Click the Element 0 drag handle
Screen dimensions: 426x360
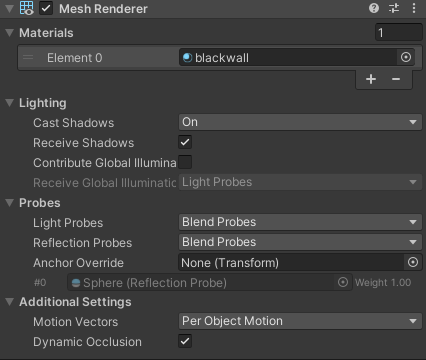coord(28,58)
